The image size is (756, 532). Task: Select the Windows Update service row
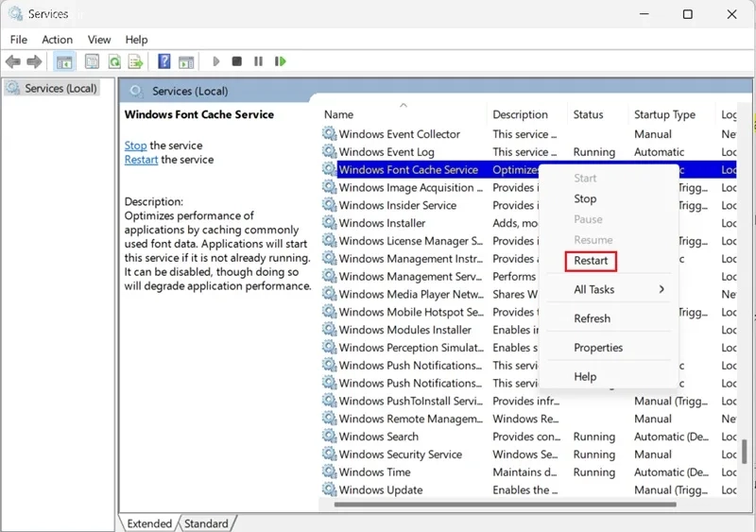528,490
